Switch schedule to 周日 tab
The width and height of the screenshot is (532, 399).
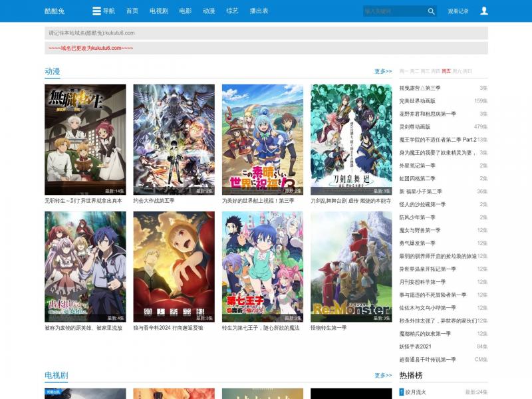click(467, 71)
